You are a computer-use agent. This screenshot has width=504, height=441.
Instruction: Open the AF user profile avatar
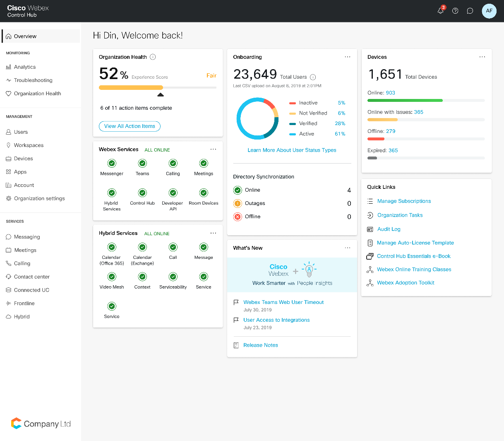[489, 11]
